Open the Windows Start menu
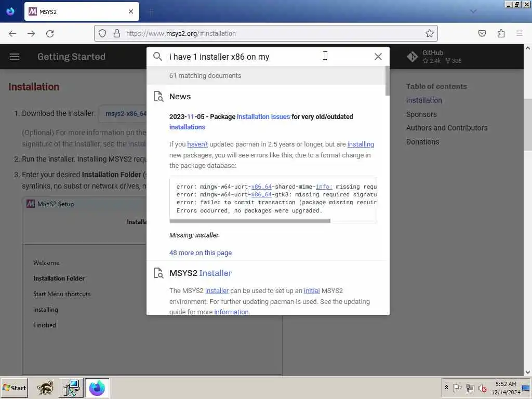The height and width of the screenshot is (399, 532). [x=14, y=388]
